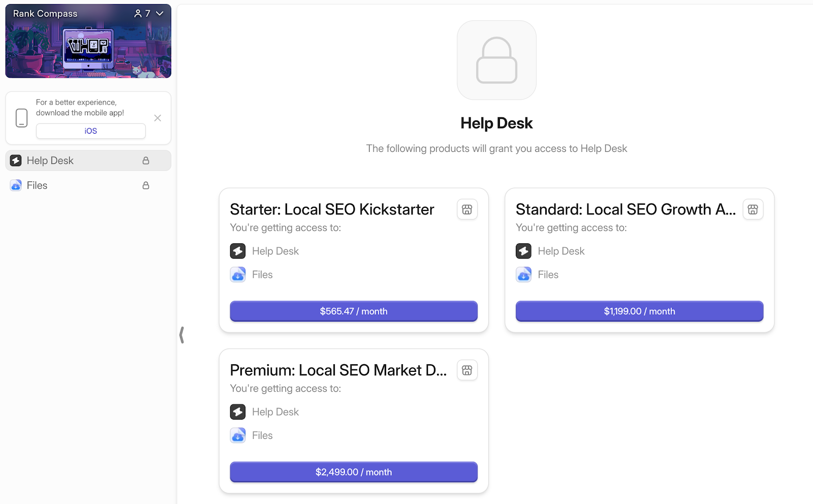
Task: Click the Standard: Local SEO Growth title
Action: 626,209
